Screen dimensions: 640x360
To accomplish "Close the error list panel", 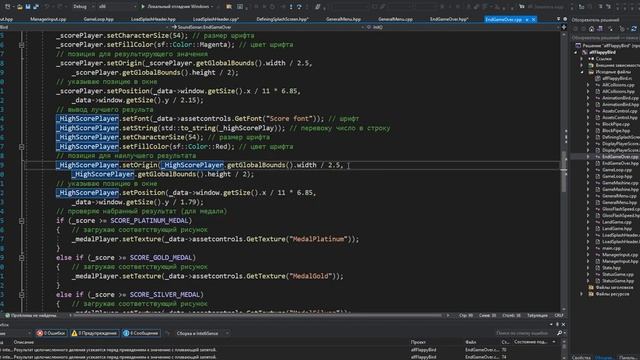I will (564, 324).
